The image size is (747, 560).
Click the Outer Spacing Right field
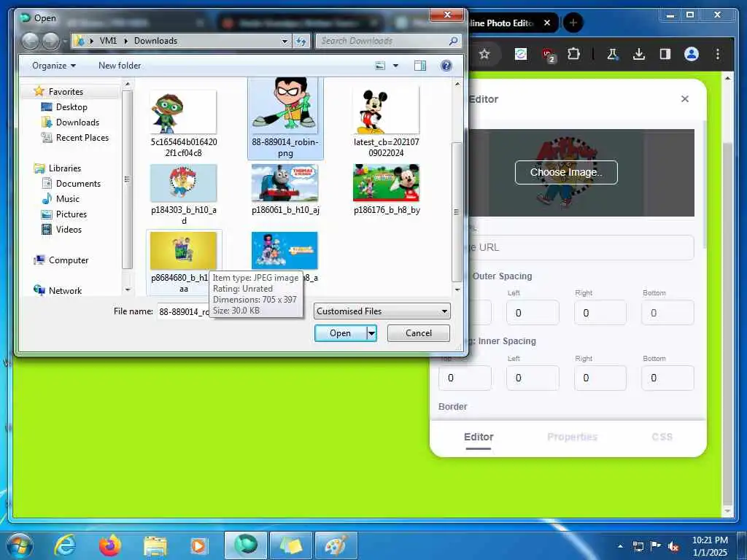(x=600, y=312)
